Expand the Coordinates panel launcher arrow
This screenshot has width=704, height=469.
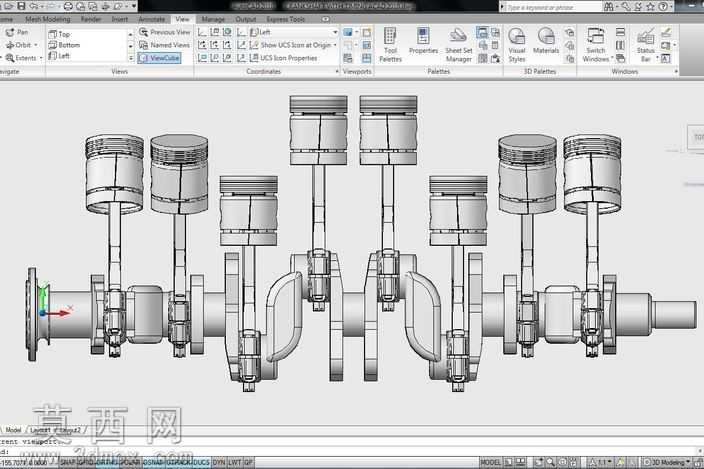(337, 71)
